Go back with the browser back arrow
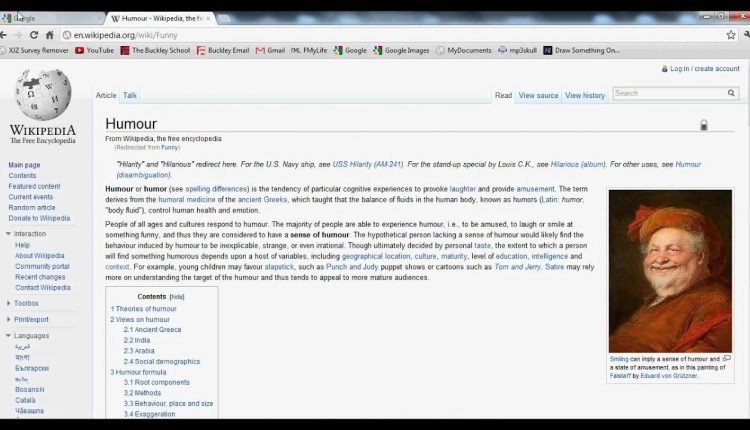This screenshot has height=430, width=750. click(x=3, y=35)
